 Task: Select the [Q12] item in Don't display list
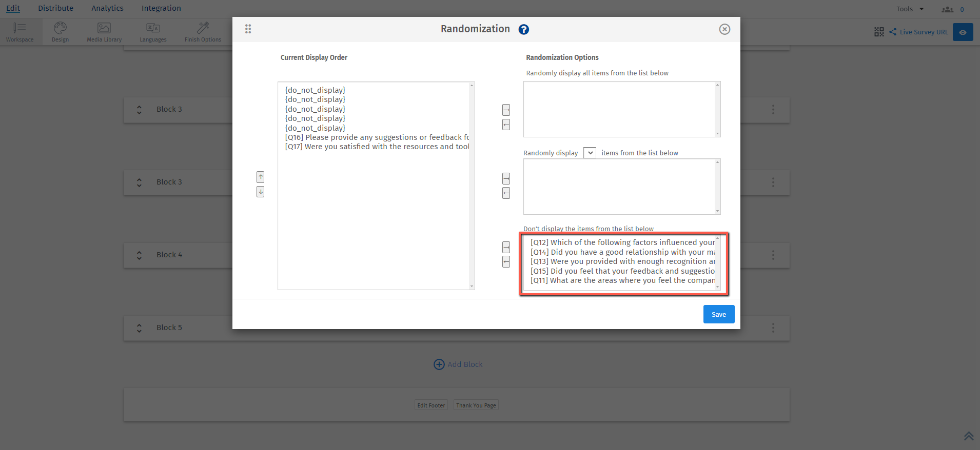[x=622, y=242]
